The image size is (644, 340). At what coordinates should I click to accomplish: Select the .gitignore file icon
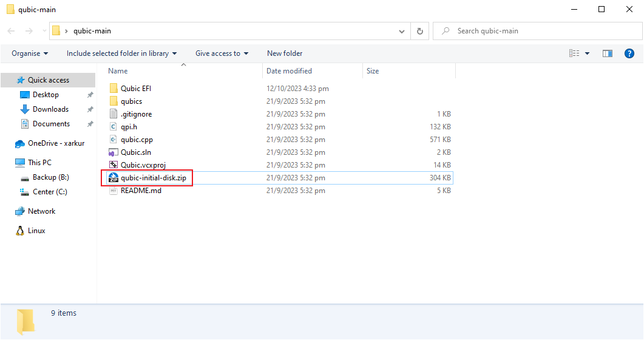pyautogui.click(x=114, y=114)
